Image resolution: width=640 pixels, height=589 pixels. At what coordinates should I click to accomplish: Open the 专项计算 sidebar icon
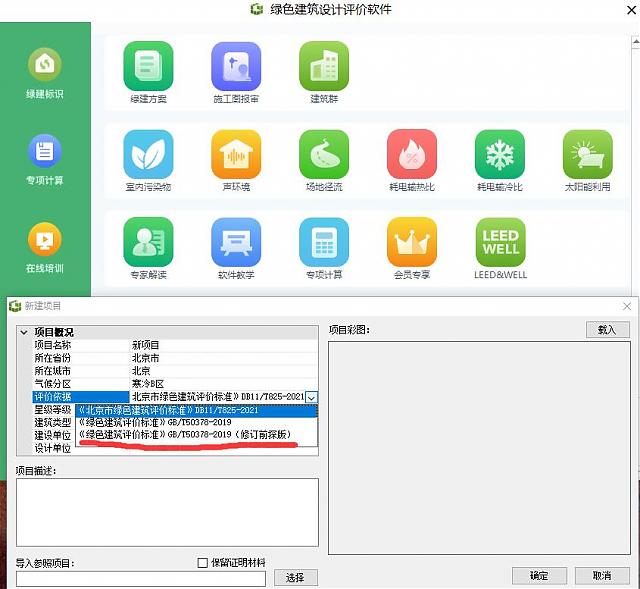click(44, 151)
